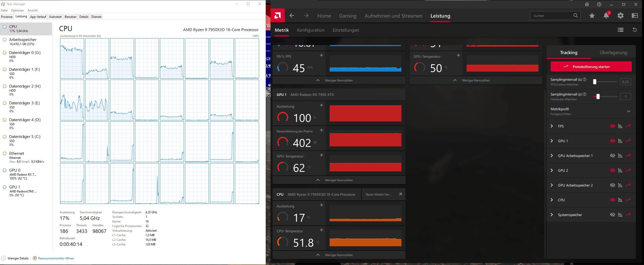The image size is (644, 265).
Task: Open notifications via the bell icon
Action: tap(606, 16)
